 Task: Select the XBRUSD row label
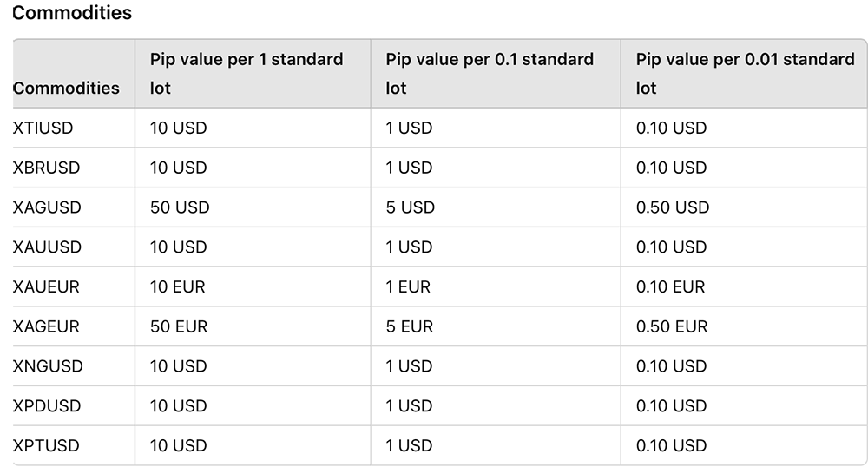pos(46,168)
